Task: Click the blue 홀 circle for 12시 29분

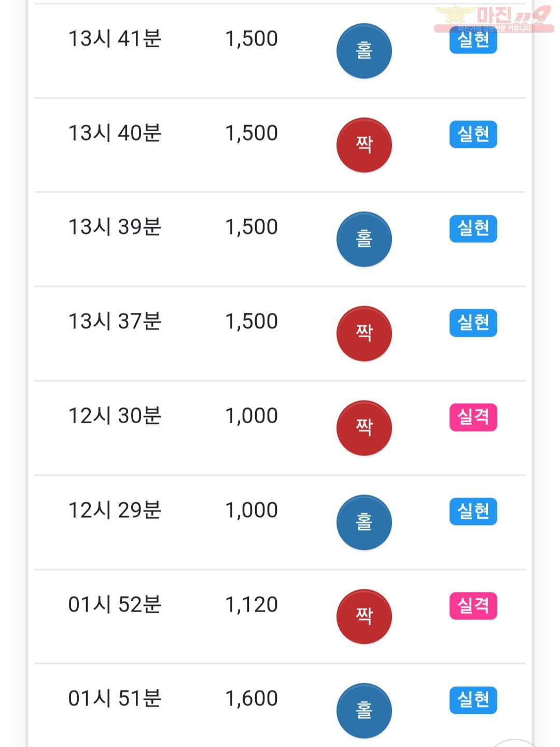Action: 364,522
